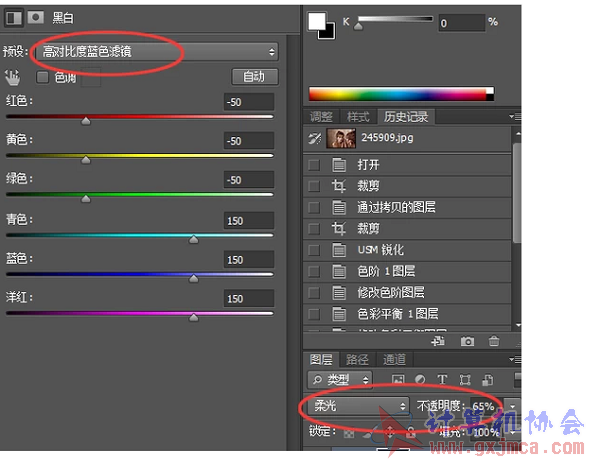Filter layers by shape layer icon
Image resolution: width=600 pixels, height=466 pixels.
point(465,380)
